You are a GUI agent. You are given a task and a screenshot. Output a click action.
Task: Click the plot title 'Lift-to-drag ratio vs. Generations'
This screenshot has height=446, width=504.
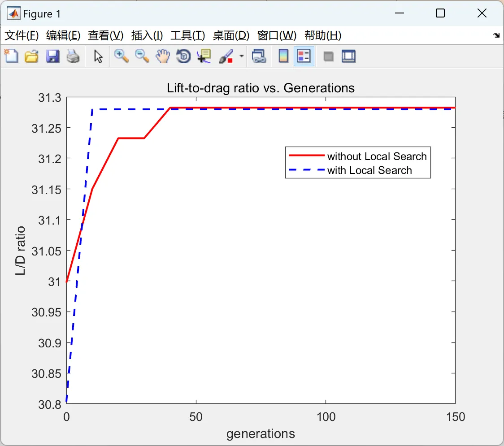point(261,88)
